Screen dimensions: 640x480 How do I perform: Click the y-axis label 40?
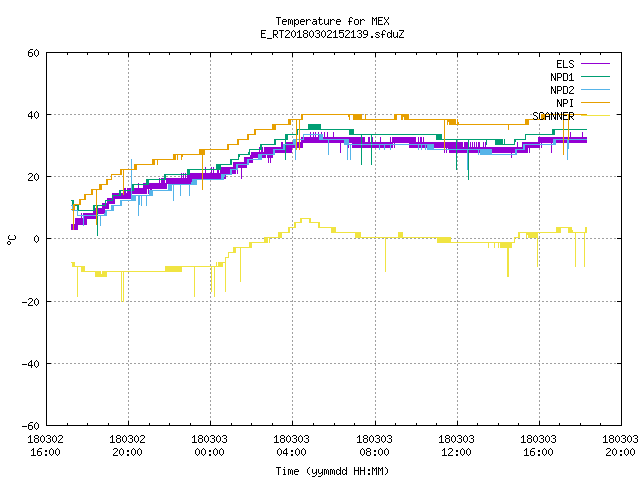(x=33, y=115)
